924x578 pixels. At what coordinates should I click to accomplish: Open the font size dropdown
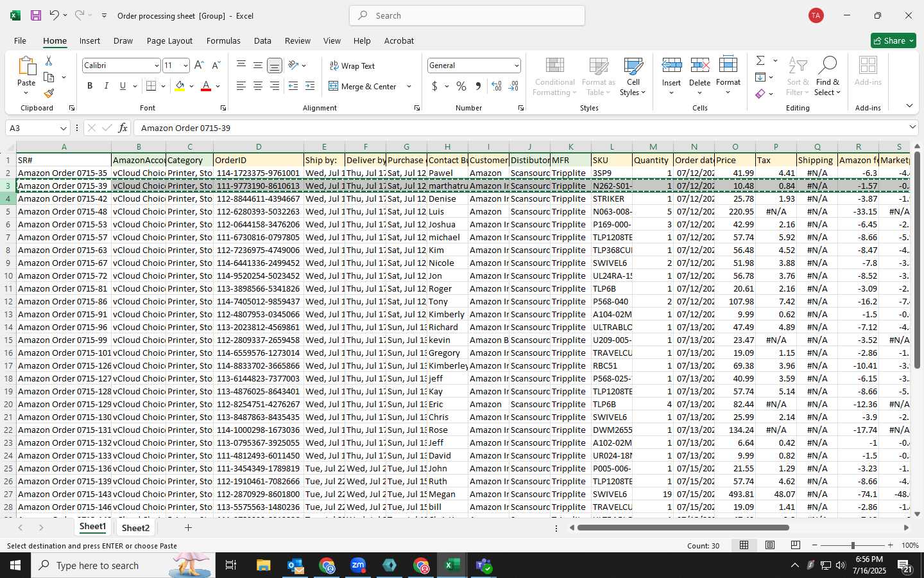(185, 66)
